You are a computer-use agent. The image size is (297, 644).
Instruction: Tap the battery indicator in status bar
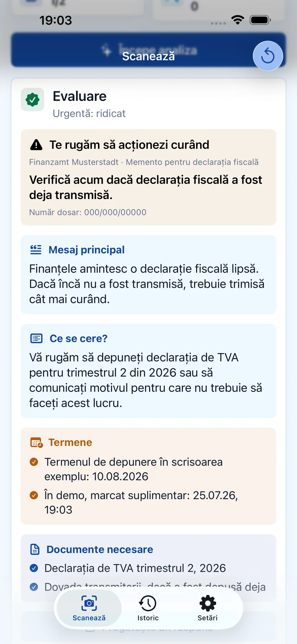[x=260, y=20]
